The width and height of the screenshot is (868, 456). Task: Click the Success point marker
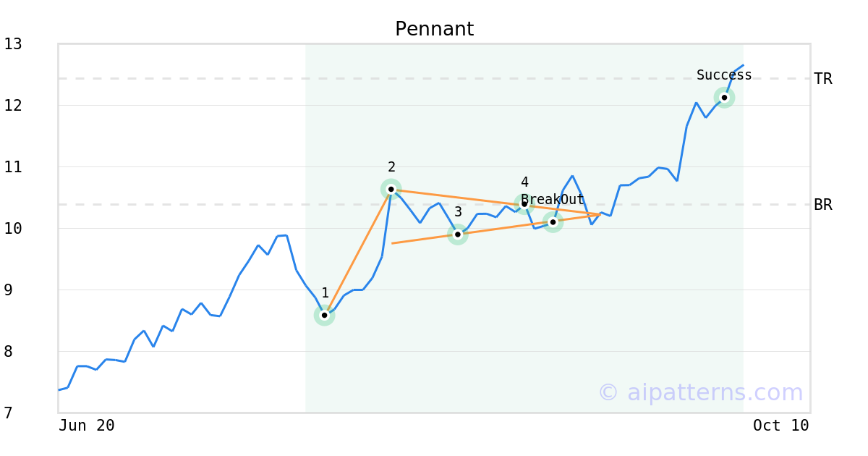(724, 97)
